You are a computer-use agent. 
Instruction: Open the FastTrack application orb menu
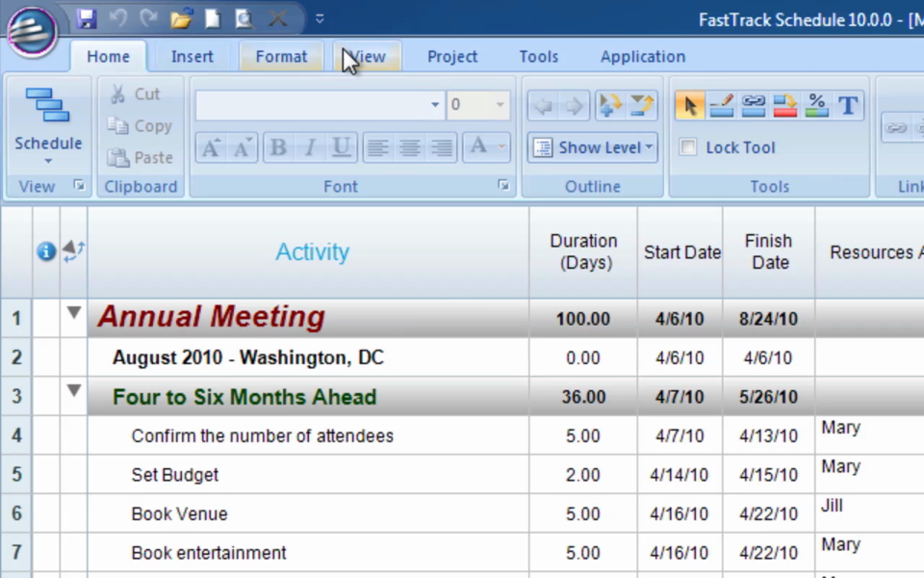click(x=33, y=31)
